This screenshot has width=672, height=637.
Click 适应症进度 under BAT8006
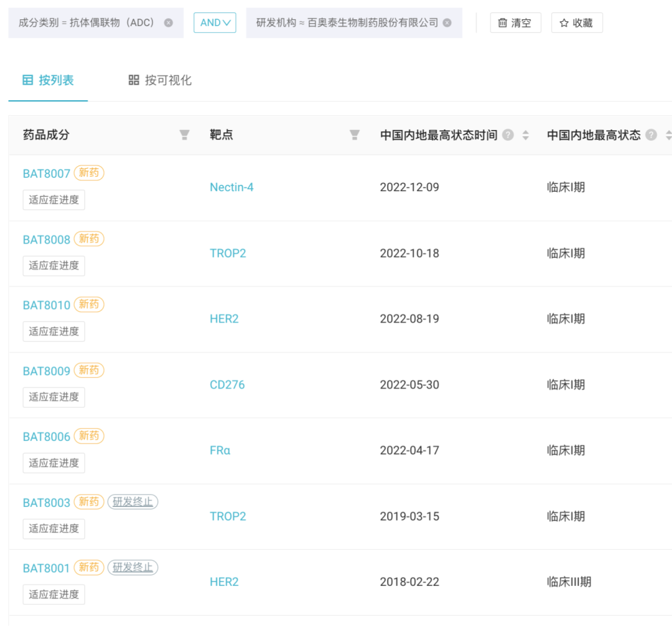point(54,463)
